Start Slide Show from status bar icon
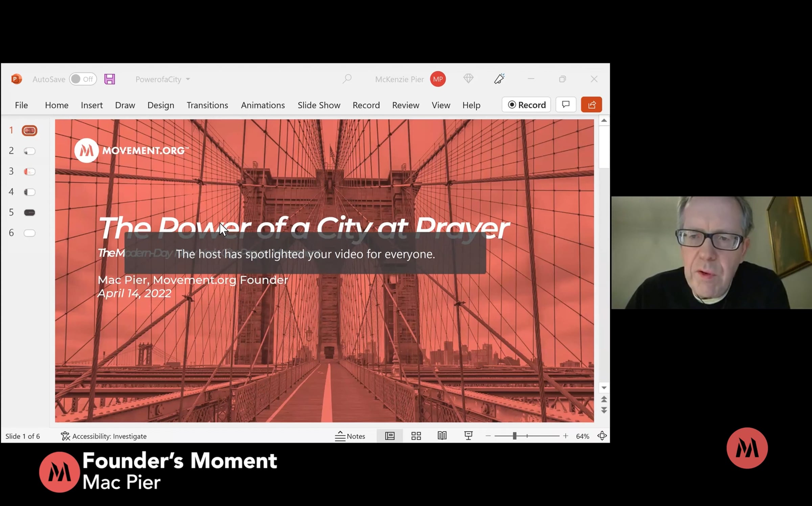 tap(468, 436)
